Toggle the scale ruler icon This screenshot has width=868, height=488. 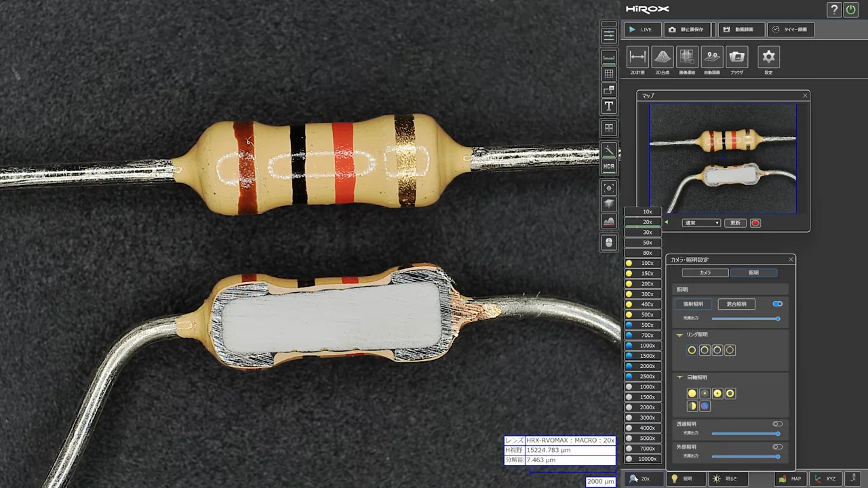tap(609, 57)
